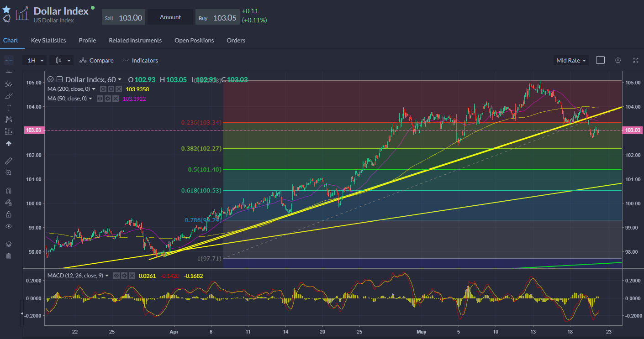Screen dimensions: 644x339
Task: Select the crosshair cursor tool
Action: click(8, 60)
